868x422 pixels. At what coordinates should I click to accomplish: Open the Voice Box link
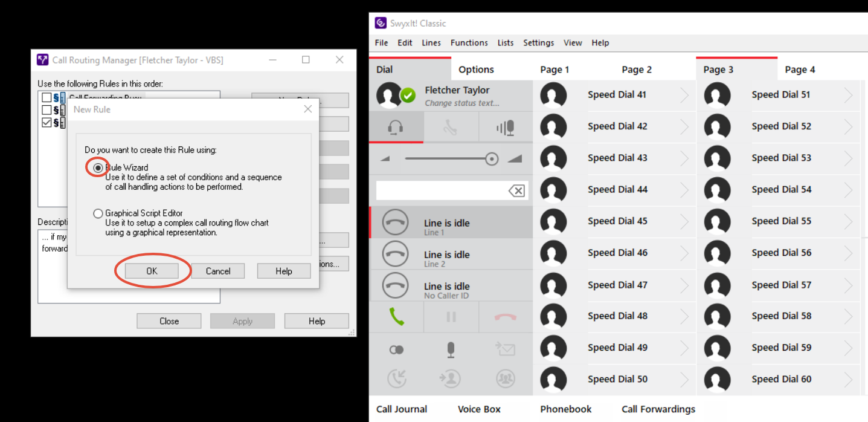(x=479, y=409)
